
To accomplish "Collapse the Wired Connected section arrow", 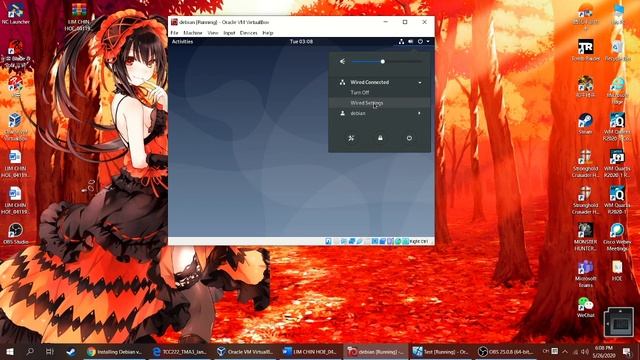I will (x=420, y=82).
